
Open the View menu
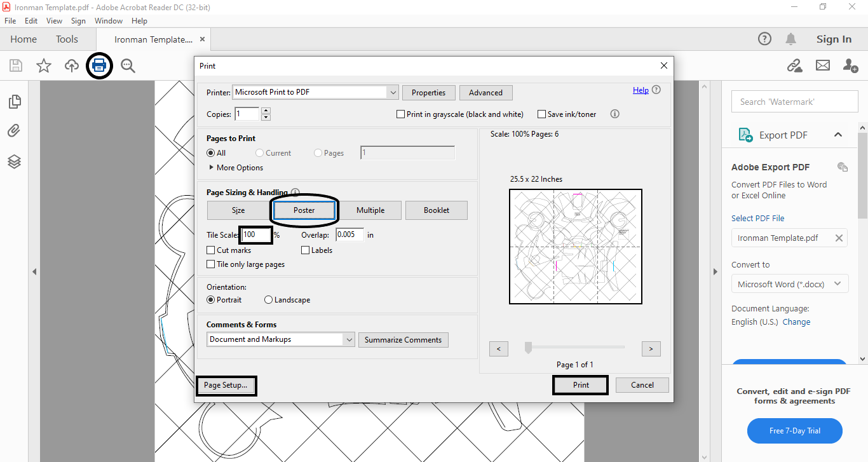coord(54,21)
